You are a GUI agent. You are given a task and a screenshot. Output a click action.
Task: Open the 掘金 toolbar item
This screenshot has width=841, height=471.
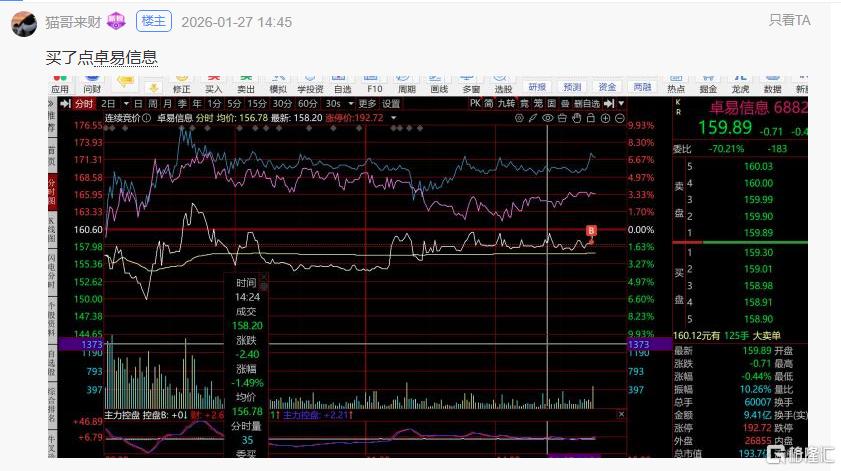point(708,85)
